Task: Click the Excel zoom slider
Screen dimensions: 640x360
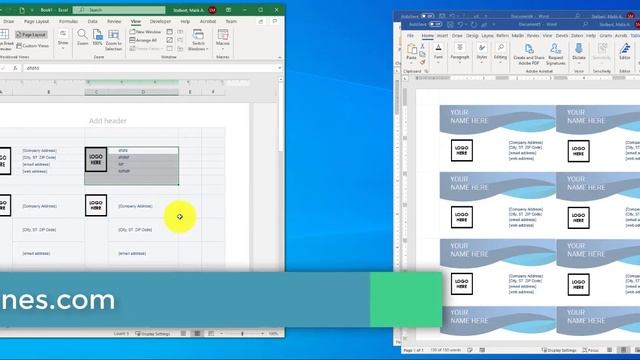Action: (242, 333)
